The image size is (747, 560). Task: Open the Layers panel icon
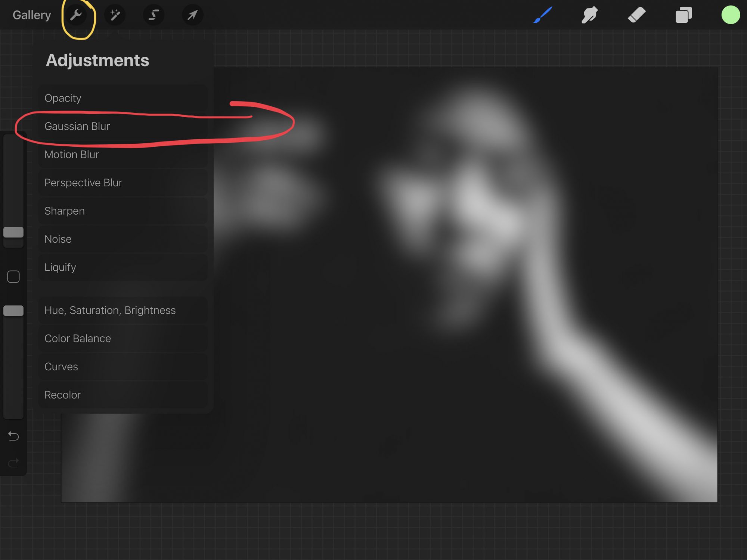pos(684,15)
